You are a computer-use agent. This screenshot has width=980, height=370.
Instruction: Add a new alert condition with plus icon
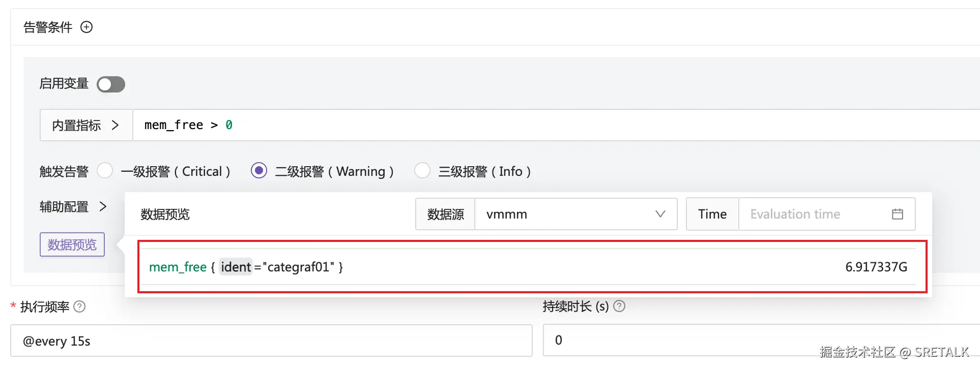click(x=87, y=27)
